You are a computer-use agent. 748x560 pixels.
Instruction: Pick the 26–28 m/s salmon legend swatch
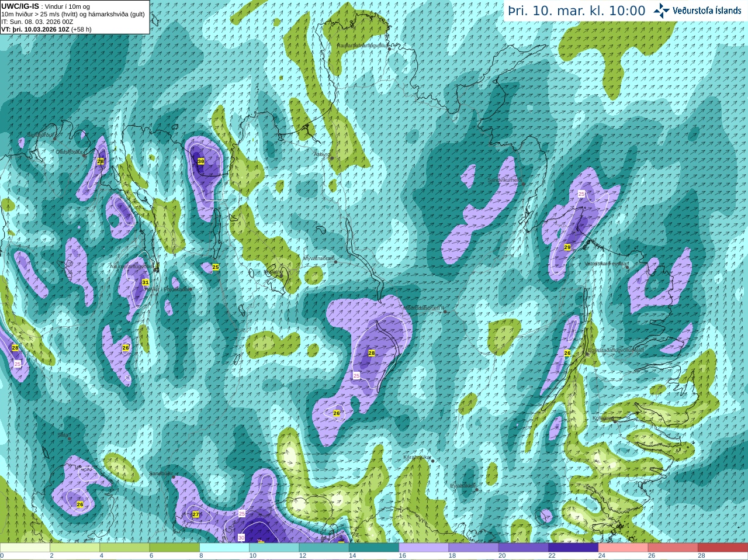673,548
